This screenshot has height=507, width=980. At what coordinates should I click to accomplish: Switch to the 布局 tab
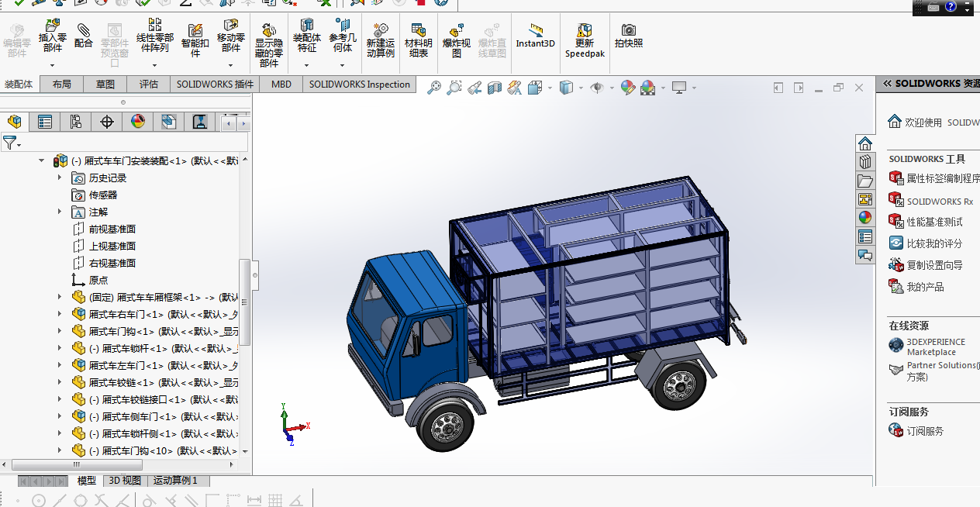click(x=62, y=84)
